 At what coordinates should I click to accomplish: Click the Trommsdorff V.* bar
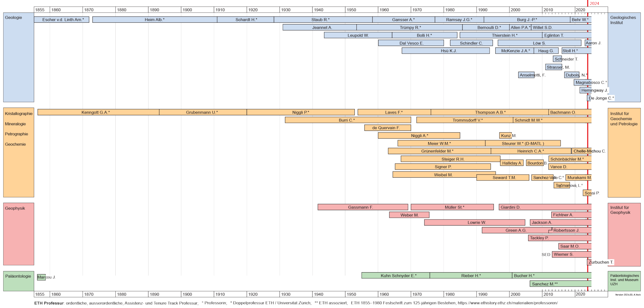(465, 120)
